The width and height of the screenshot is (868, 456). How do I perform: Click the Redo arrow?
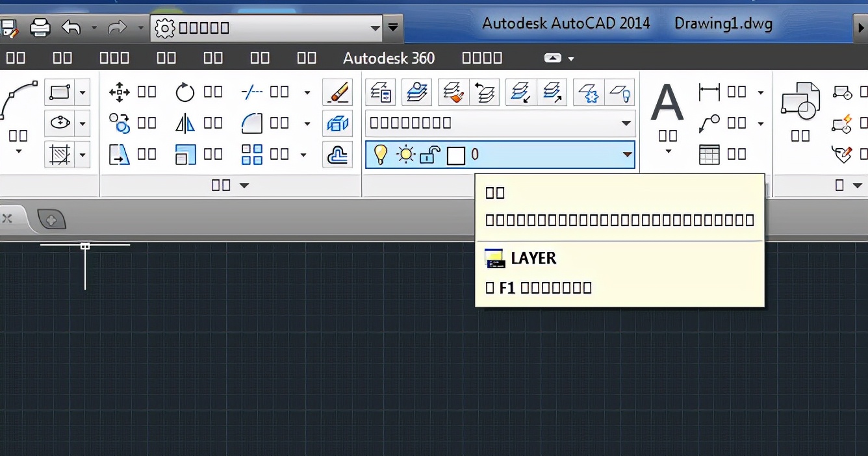click(x=117, y=28)
